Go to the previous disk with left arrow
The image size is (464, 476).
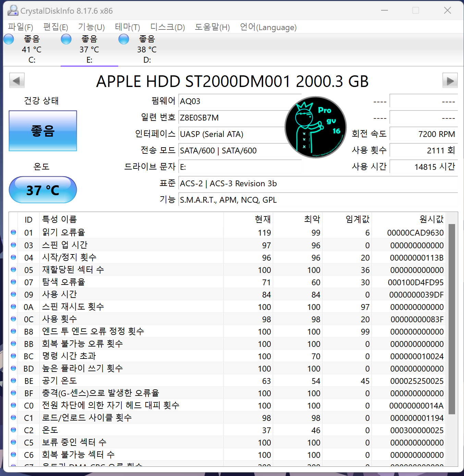tap(17, 81)
